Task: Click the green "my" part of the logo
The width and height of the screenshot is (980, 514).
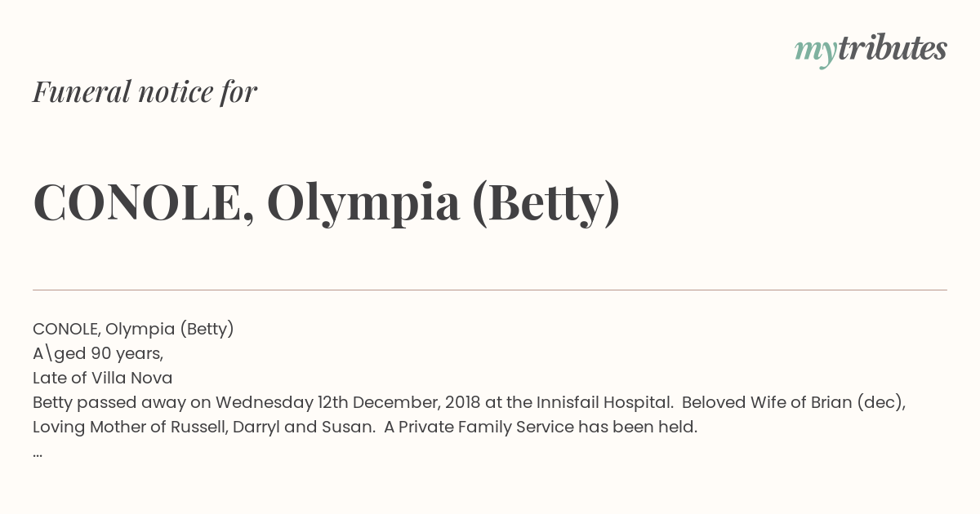Action: click(815, 53)
